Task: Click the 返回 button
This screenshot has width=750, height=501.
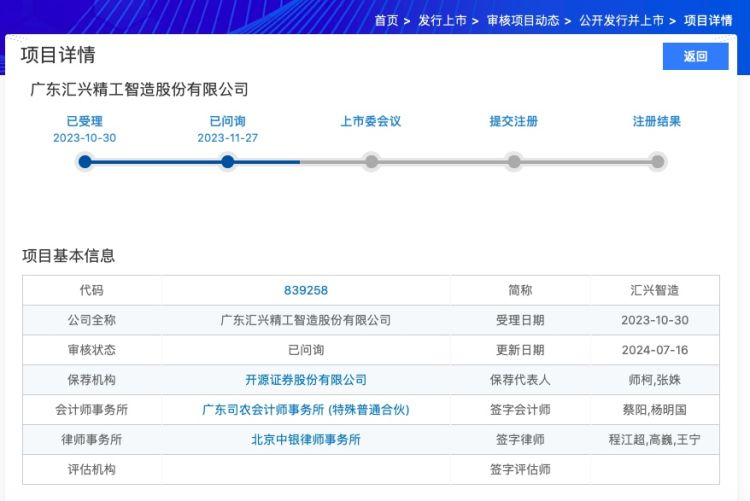Action: click(x=695, y=57)
